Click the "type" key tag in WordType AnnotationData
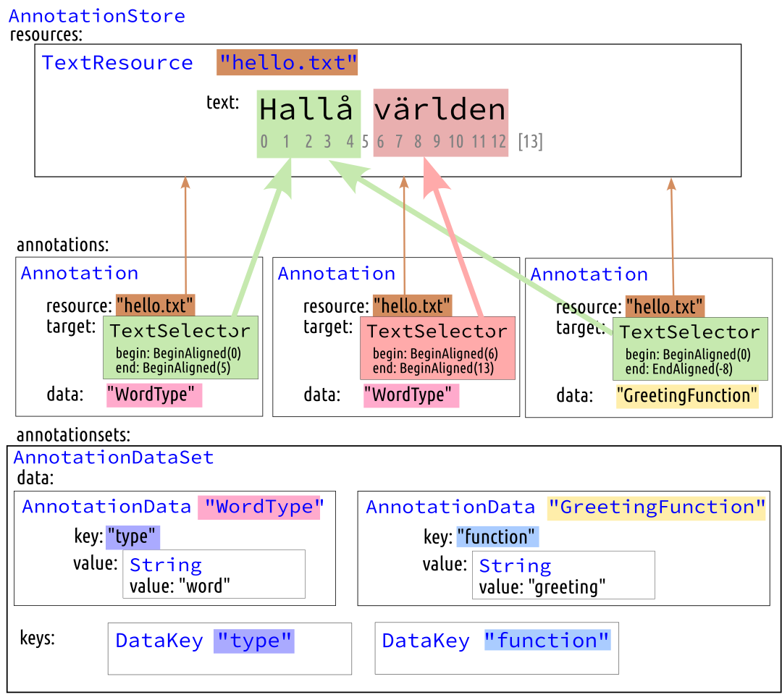The height and width of the screenshot is (700, 782). click(x=133, y=537)
